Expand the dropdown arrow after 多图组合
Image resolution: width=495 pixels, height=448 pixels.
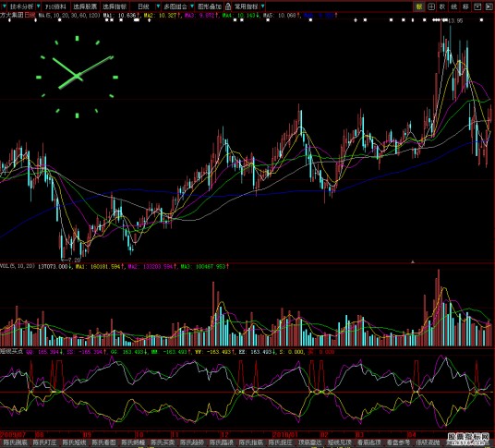coord(191,6)
